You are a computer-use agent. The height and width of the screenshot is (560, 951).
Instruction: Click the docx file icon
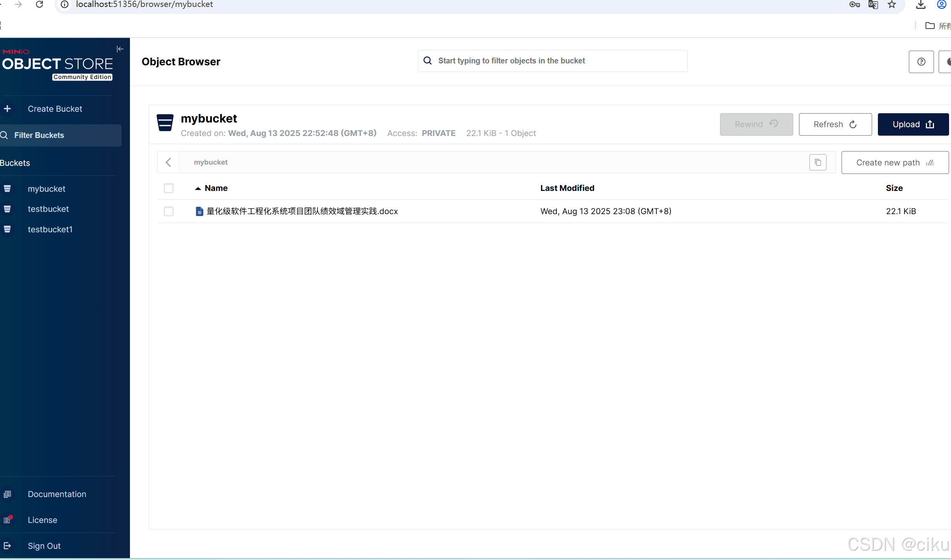coord(199,211)
